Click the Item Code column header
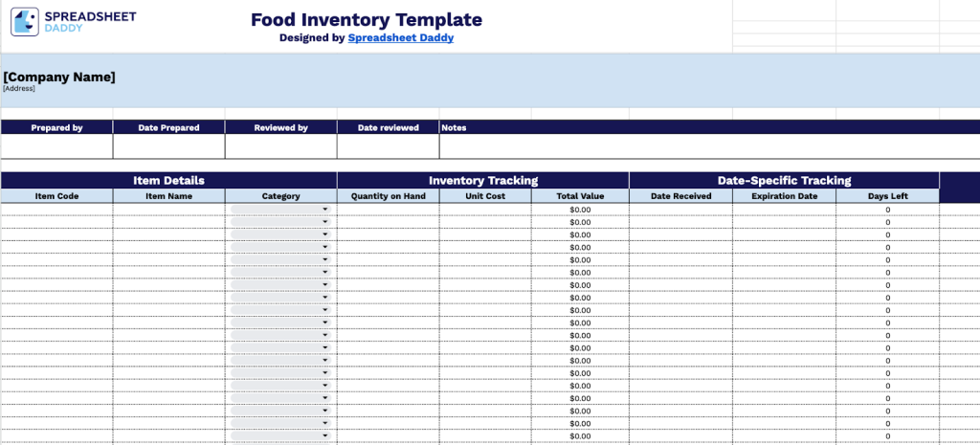980x445 pixels. [x=56, y=196]
